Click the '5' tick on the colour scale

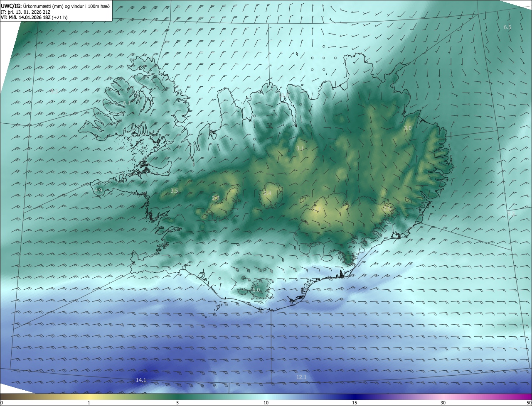tap(177, 403)
